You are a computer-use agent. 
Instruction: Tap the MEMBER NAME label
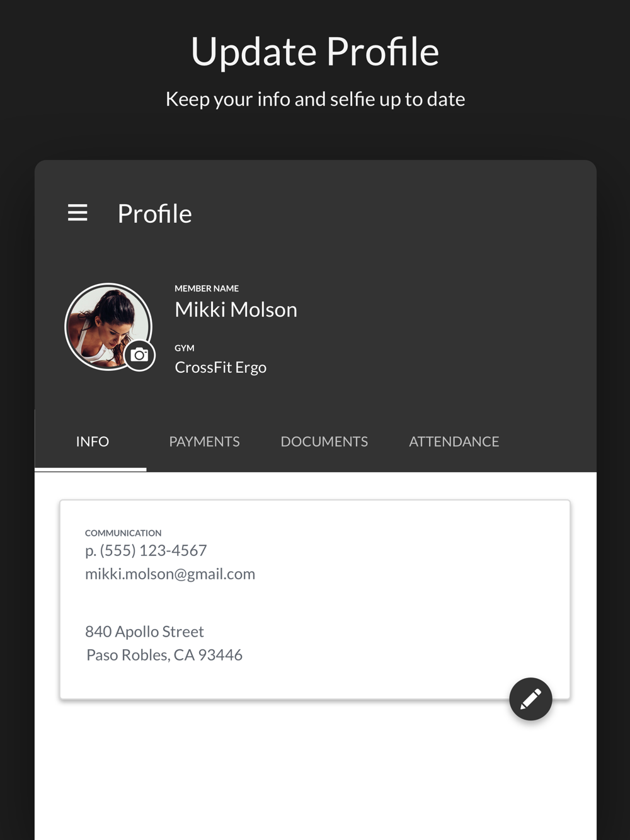[207, 288]
